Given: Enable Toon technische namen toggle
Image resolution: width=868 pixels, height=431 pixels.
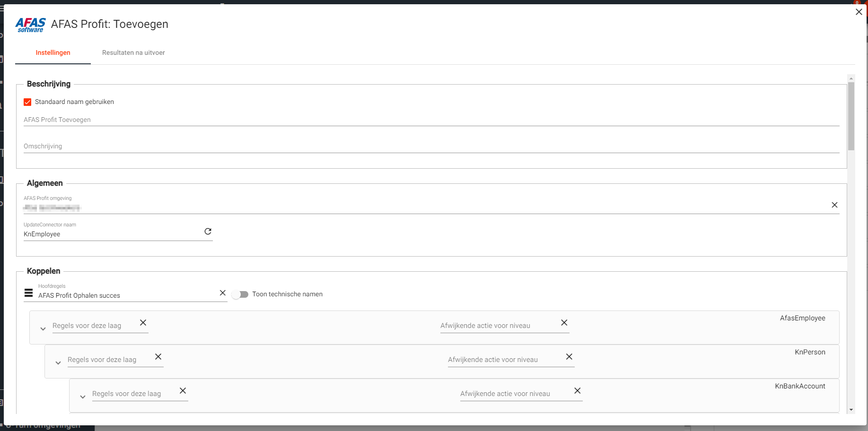Looking at the screenshot, I should [240, 294].
